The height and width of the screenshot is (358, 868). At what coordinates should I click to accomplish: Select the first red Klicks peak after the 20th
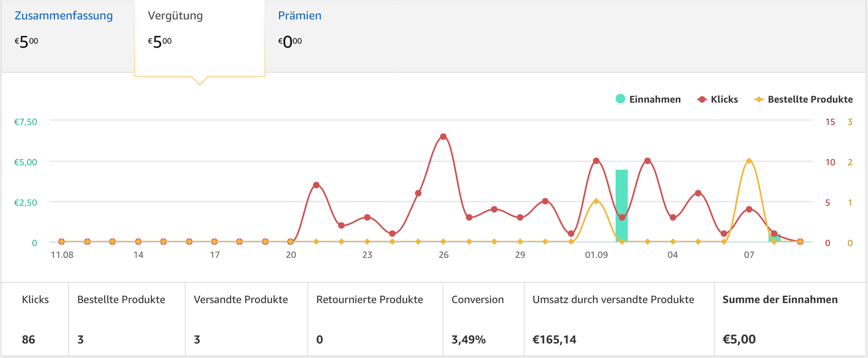click(x=316, y=185)
